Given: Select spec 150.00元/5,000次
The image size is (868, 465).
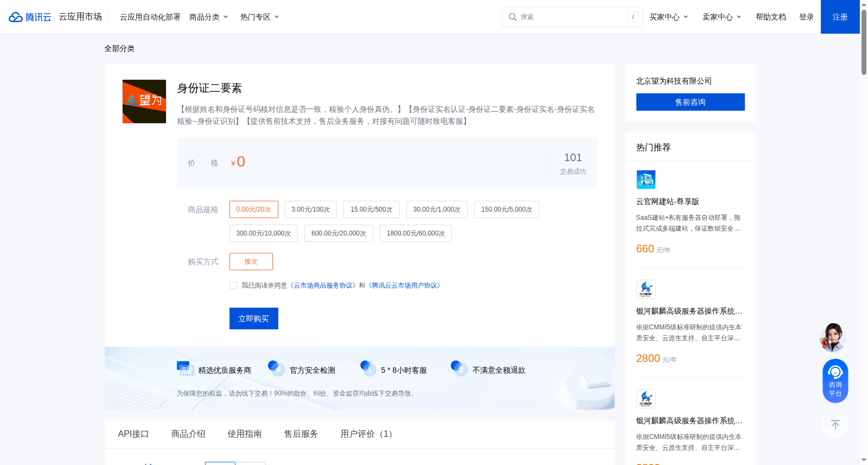Looking at the screenshot, I should [x=507, y=209].
